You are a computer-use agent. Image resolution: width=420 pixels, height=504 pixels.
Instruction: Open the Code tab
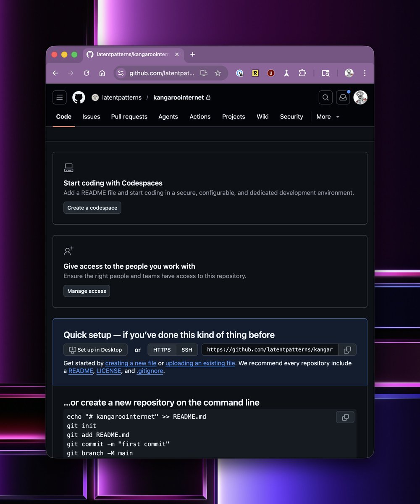[64, 117]
